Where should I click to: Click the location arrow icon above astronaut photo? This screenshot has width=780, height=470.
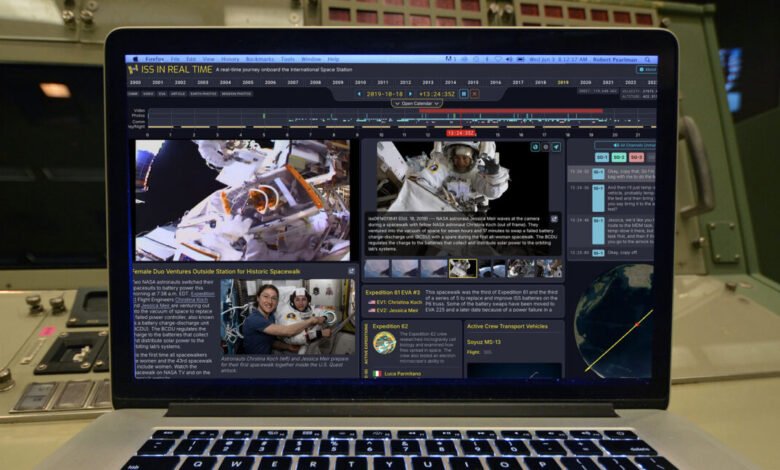point(556,147)
